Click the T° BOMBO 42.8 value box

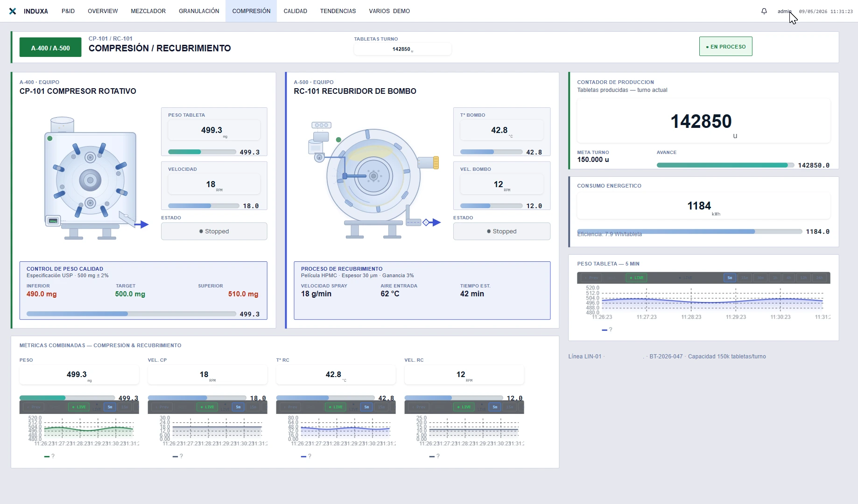point(502,130)
